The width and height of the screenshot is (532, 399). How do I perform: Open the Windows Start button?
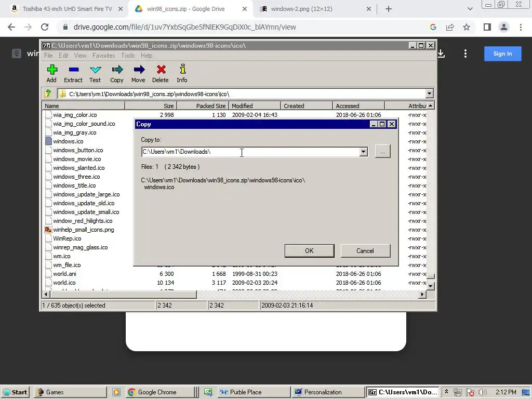(x=15, y=392)
